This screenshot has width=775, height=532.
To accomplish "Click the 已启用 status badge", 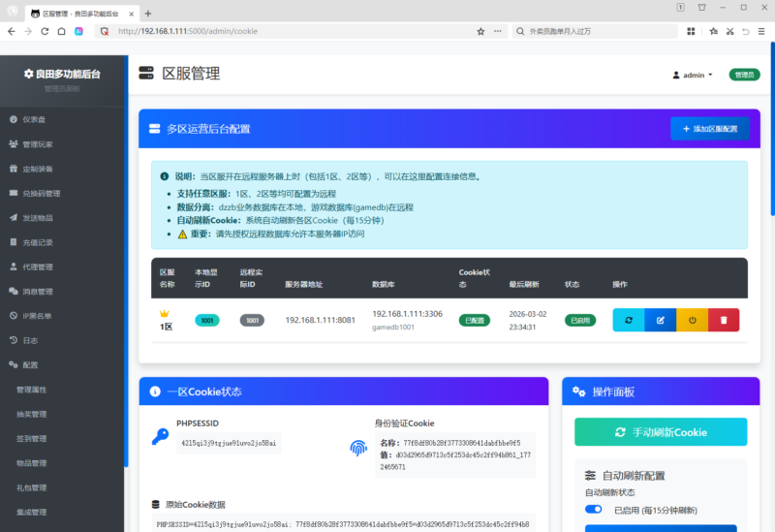I will pyautogui.click(x=580, y=321).
